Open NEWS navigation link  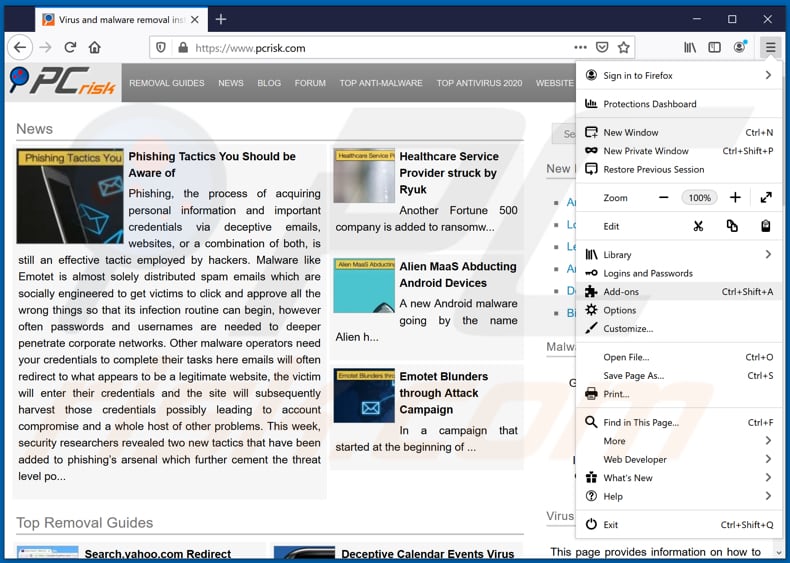point(231,83)
